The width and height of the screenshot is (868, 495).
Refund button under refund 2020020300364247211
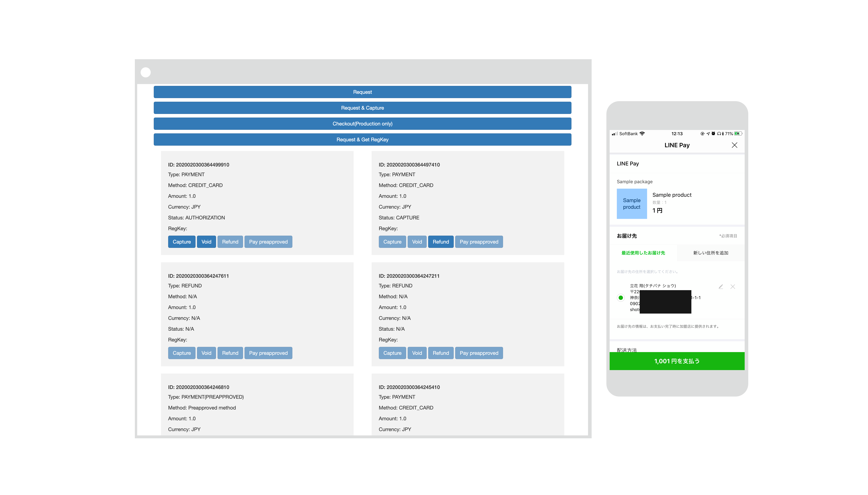pos(441,353)
